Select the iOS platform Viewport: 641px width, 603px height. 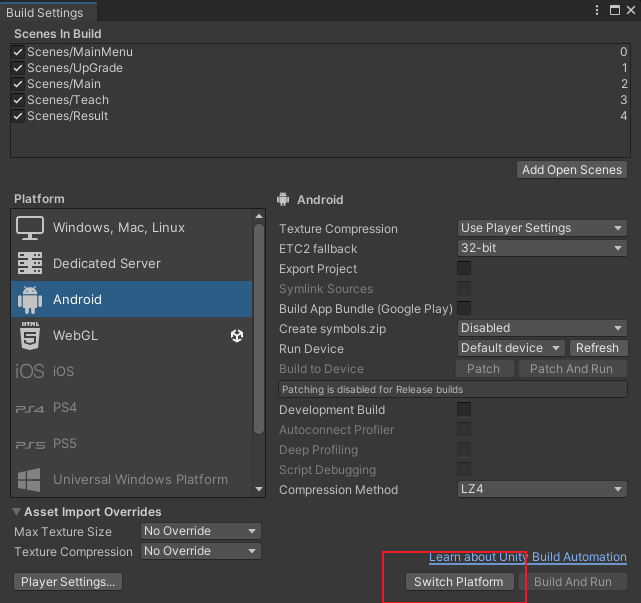(x=132, y=371)
